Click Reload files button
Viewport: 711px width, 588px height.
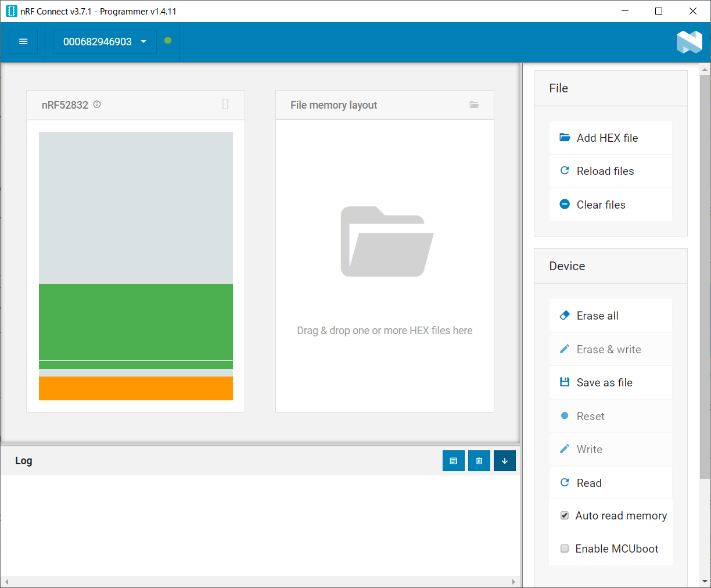click(611, 171)
